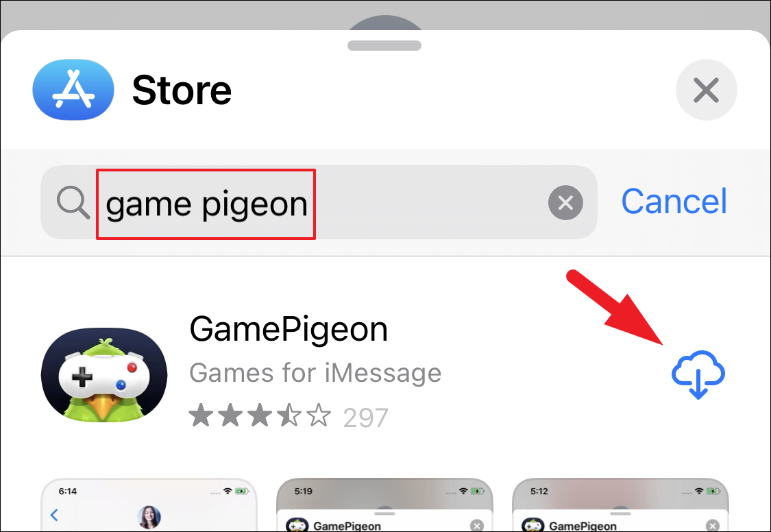The width and height of the screenshot is (771, 532).
Task: Tap the blue App Store logo
Action: pyautogui.click(x=73, y=90)
